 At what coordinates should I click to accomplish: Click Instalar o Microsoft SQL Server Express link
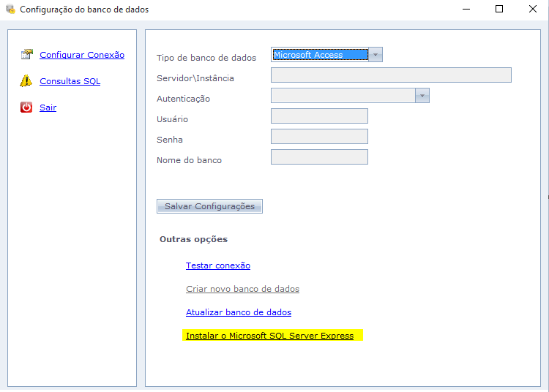click(269, 336)
